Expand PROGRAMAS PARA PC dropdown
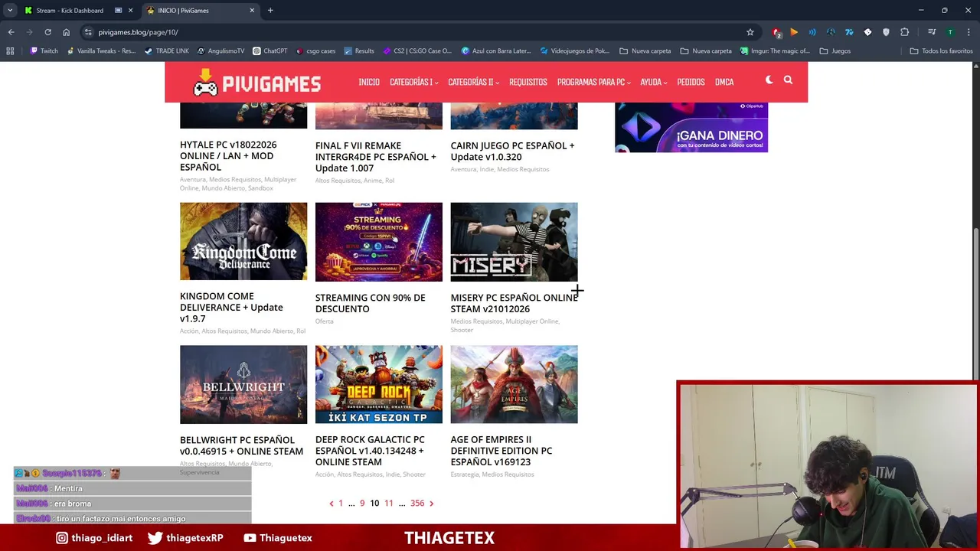Screen dimensions: 980x551 click(593, 82)
